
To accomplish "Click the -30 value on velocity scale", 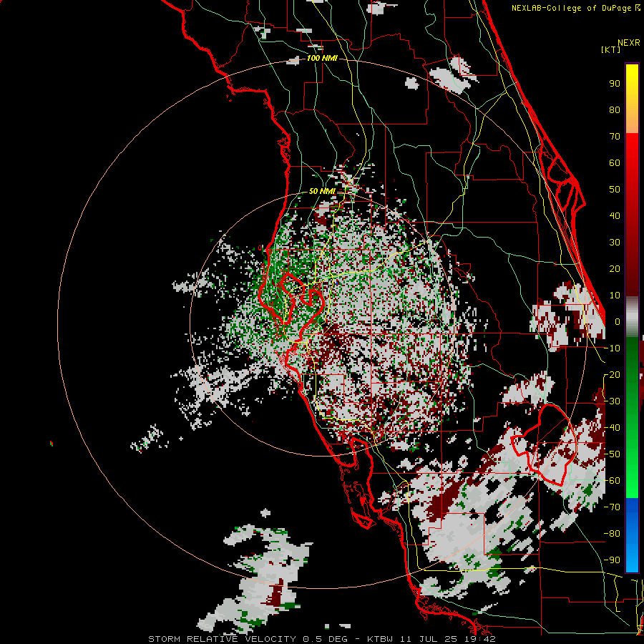I will [612, 401].
